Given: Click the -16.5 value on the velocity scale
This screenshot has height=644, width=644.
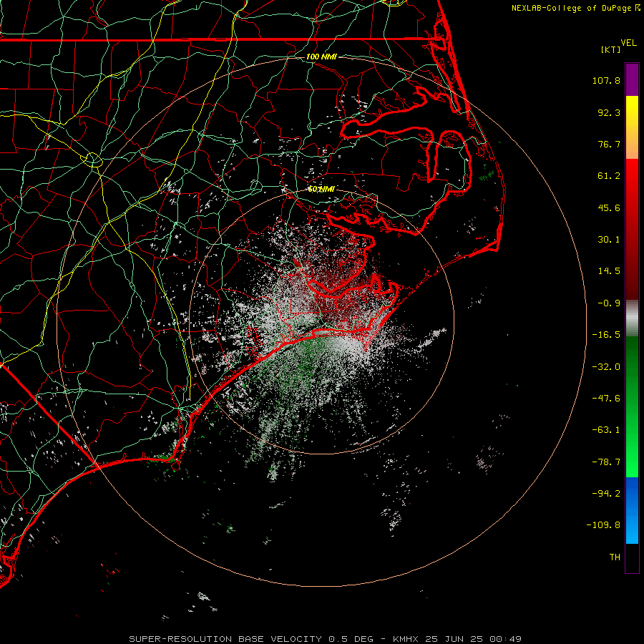Looking at the screenshot, I should 606,335.
